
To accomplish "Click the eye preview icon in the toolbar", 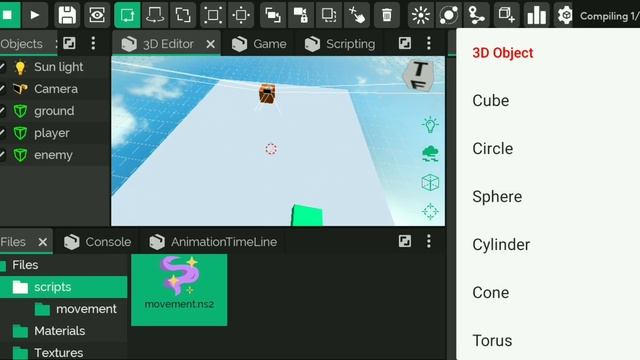I will pos(97,15).
